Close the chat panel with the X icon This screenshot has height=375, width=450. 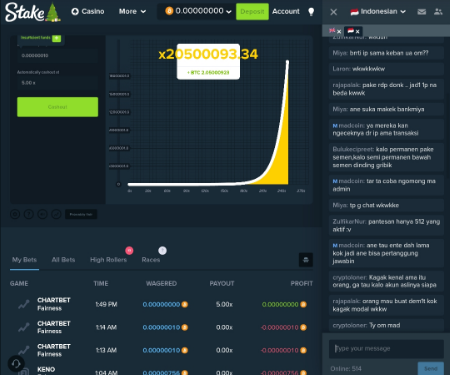point(333,12)
